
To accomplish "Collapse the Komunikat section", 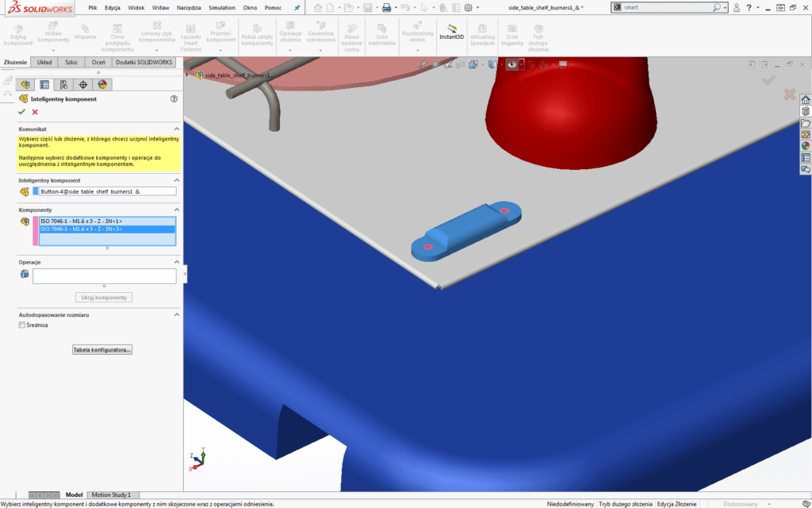I will pyautogui.click(x=175, y=129).
